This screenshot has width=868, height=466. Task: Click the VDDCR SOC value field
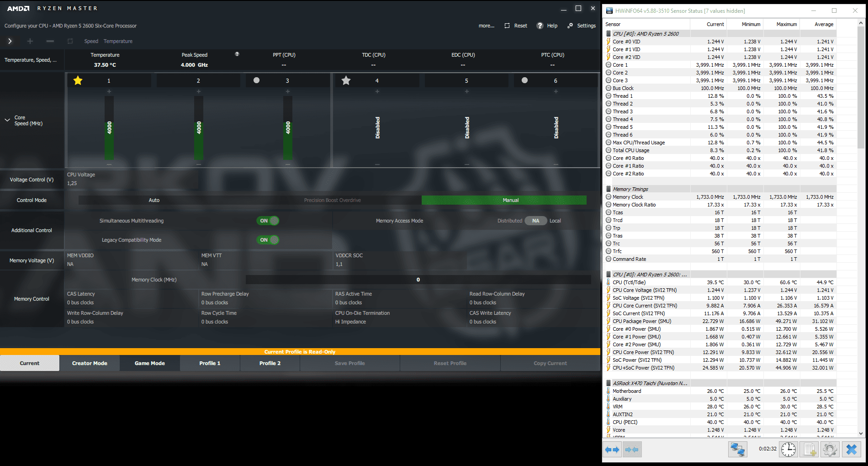339,264
